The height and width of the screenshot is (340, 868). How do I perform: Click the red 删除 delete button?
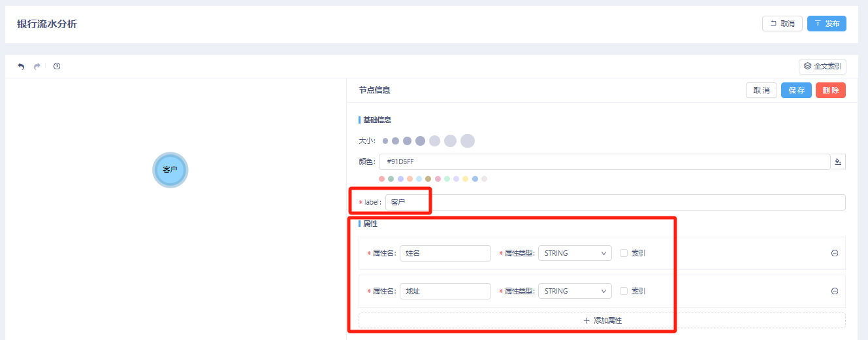[831, 90]
